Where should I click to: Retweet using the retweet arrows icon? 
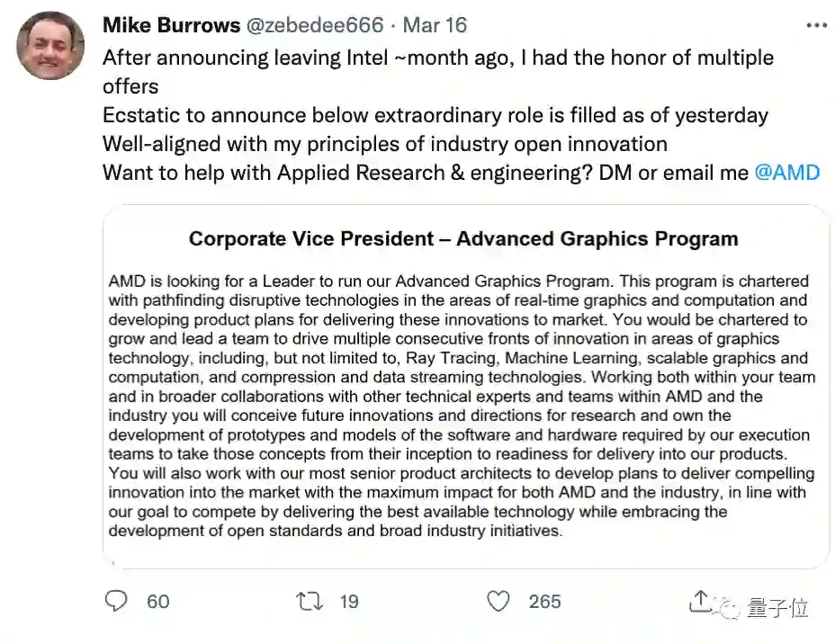(x=310, y=601)
